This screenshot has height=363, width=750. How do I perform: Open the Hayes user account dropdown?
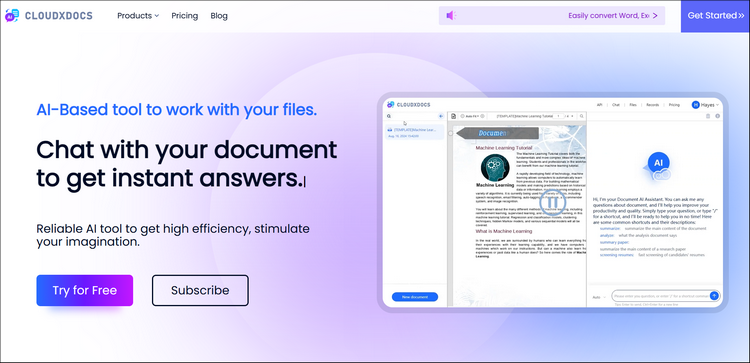click(706, 104)
